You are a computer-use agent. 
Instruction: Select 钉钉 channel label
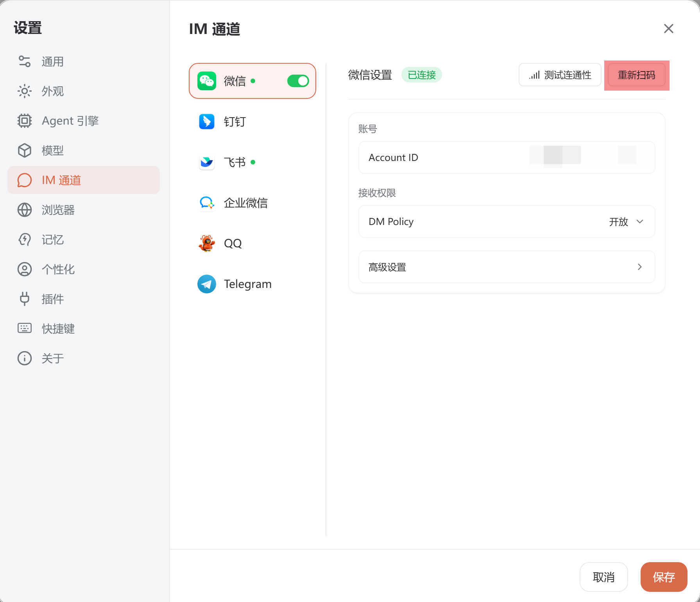pos(235,121)
